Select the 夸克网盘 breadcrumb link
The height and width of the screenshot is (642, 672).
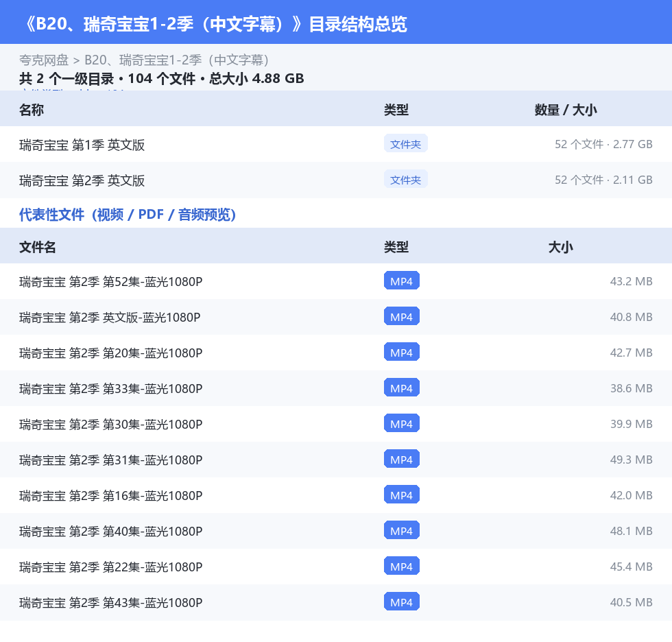[x=44, y=60]
